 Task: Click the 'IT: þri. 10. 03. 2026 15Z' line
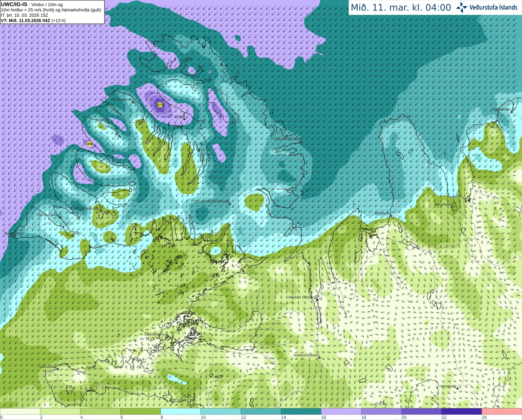[24, 15]
